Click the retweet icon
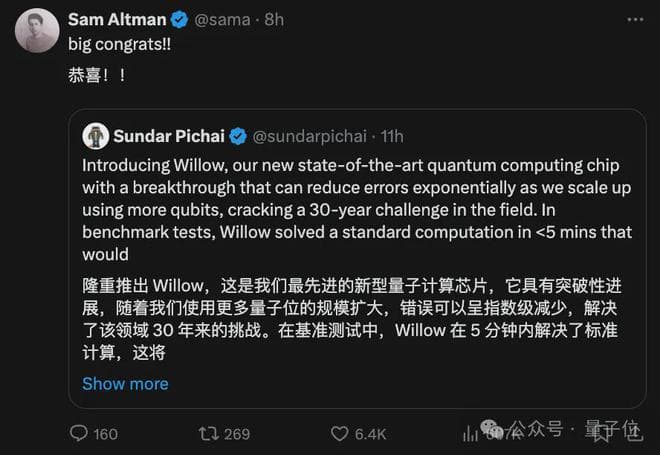The height and width of the screenshot is (455, 660). click(x=208, y=433)
